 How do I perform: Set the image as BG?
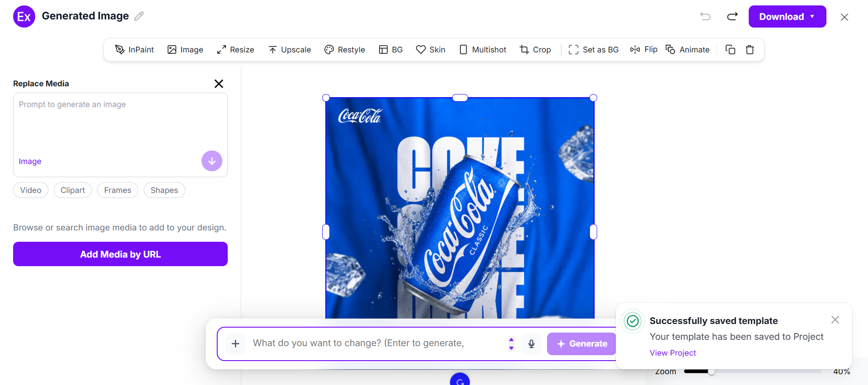[594, 50]
